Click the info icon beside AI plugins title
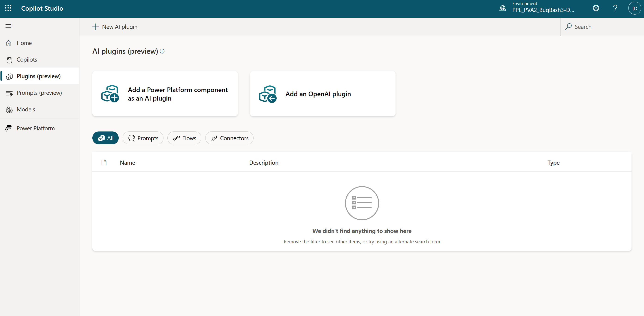644x316 pixels. 162,51
